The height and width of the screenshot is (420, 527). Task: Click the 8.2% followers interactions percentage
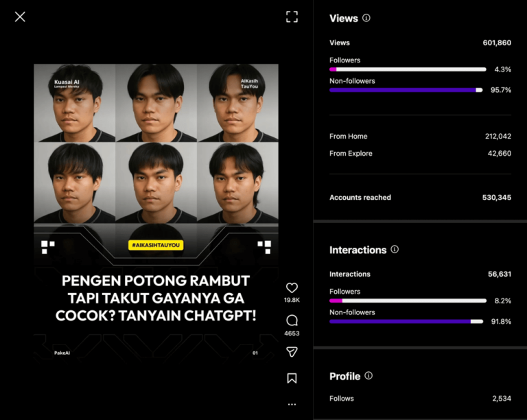pyautogui.click(x=503, y=301)
